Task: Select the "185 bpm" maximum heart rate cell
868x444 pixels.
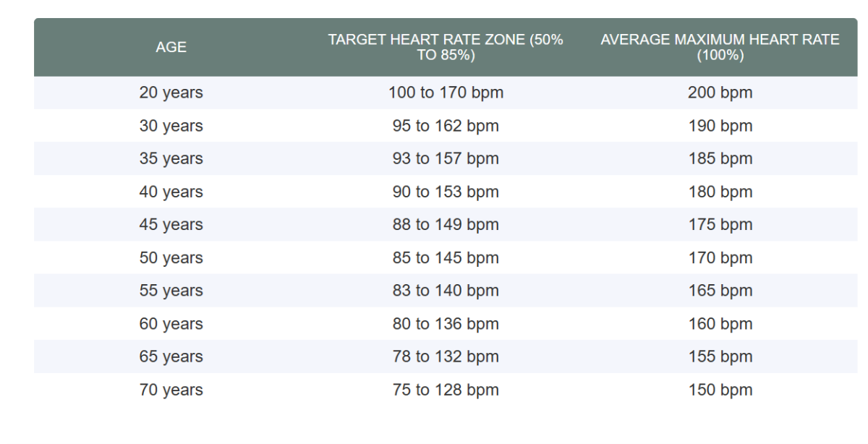Action: [720, 158]
